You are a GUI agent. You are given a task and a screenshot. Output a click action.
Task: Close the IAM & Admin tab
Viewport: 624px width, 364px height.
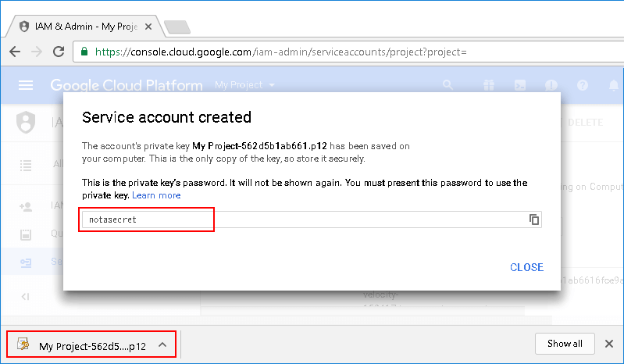tap(148, 27)
